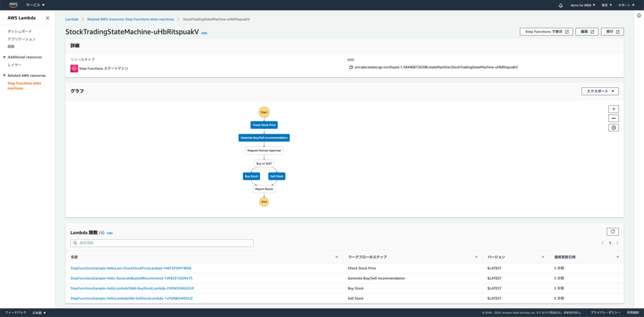
Task: Open Info link beside Lambda 関数 heading
Action: (110, 233)
